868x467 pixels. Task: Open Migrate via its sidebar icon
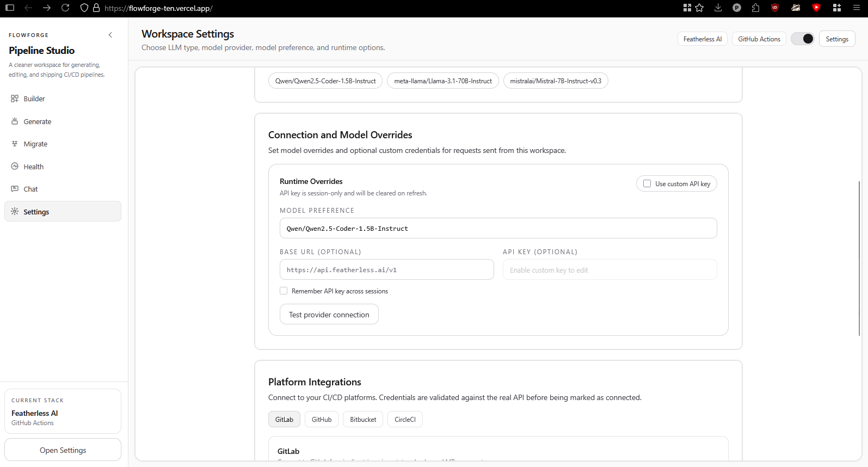pos(15,144)
